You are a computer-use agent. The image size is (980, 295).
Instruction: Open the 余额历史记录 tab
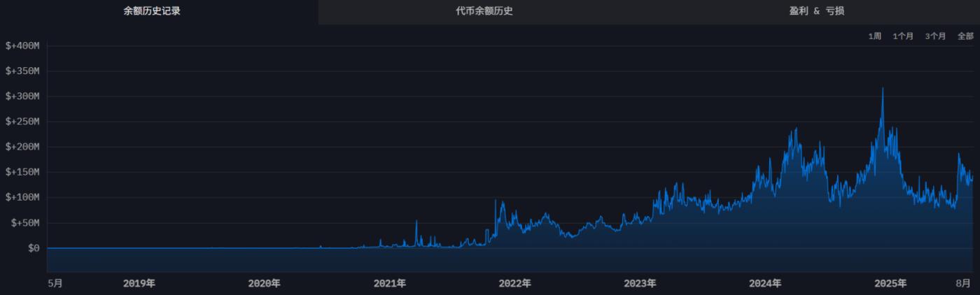coord(152,11)
